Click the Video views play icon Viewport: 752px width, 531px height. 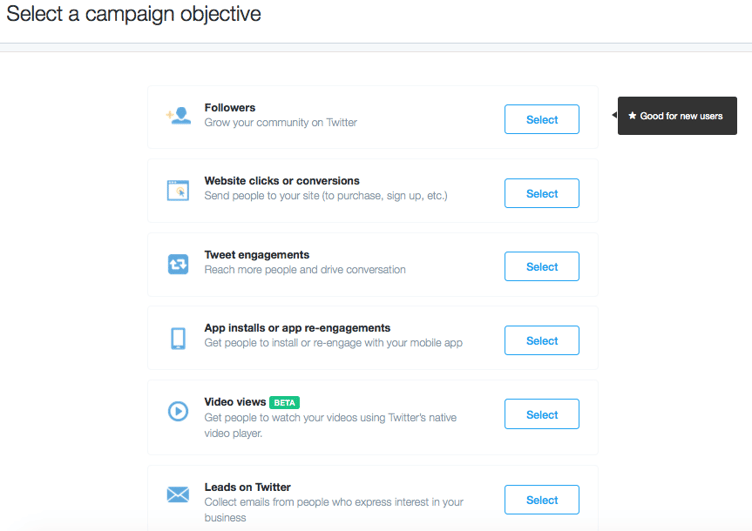click(x=178, y=411)
